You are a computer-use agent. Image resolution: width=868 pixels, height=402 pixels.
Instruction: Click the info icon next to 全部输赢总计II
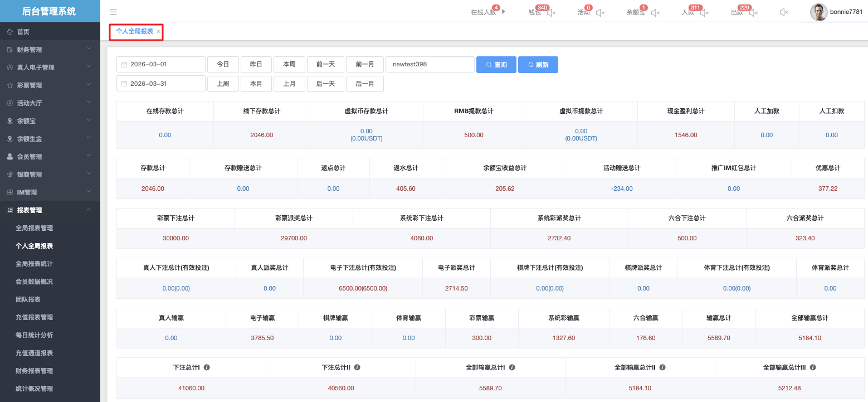coord(663,367)
